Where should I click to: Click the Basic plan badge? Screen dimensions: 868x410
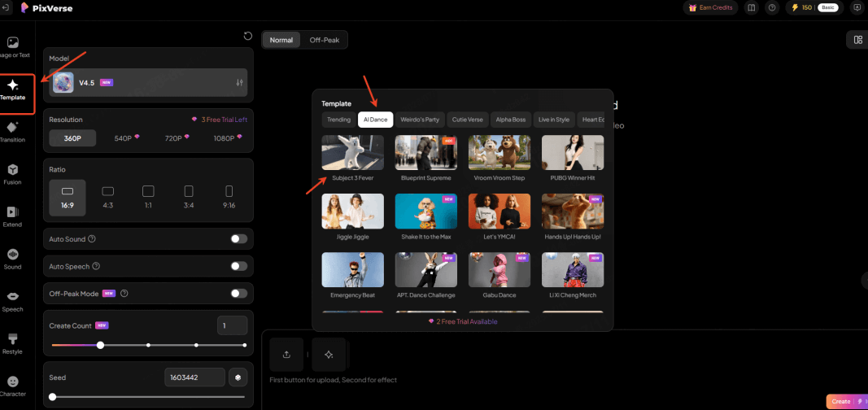(x=828, y=8)
